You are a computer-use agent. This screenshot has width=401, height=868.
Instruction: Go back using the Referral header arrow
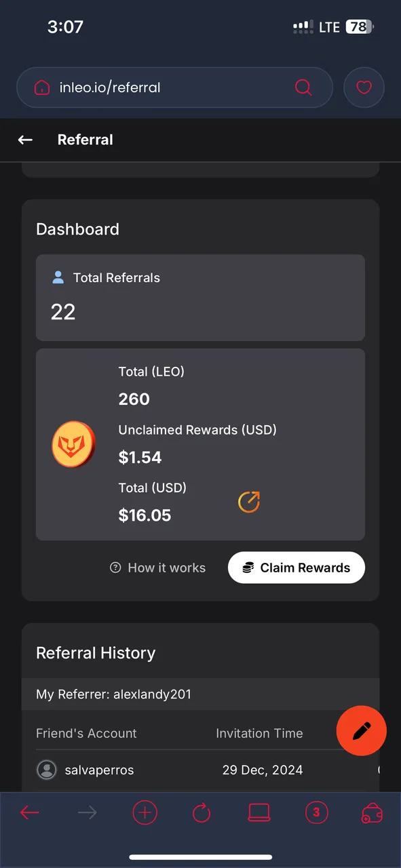click(25, 140)
